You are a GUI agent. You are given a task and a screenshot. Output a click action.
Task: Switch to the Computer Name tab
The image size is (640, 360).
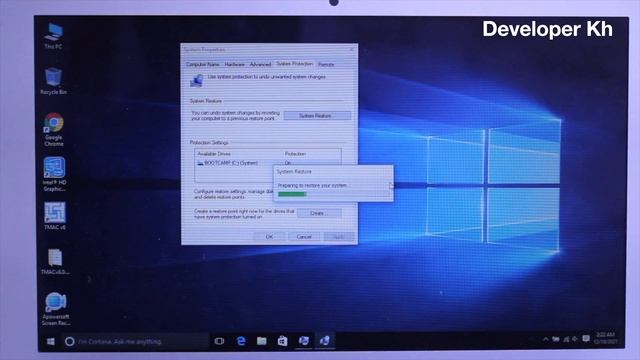tap(202, 64)
